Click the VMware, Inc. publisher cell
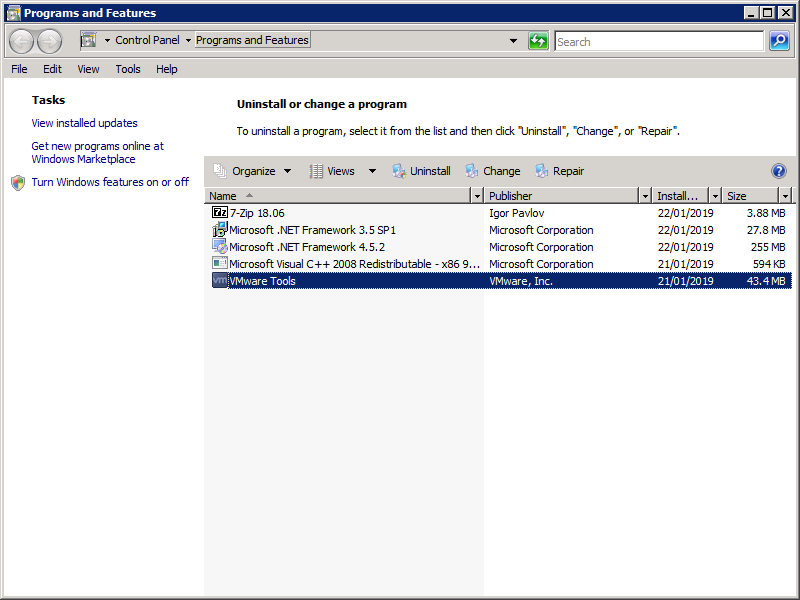800x600 pixels. tap(521, 281)
